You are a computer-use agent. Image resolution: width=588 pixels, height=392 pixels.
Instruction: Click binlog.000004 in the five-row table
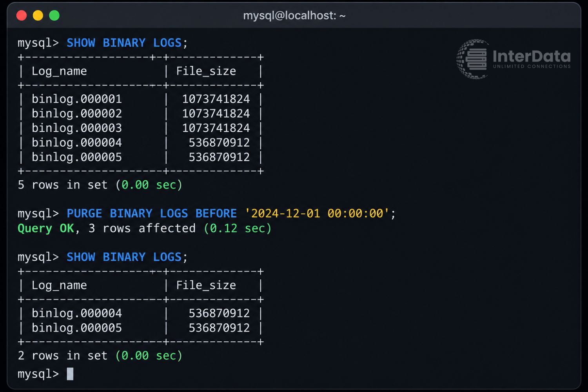click(77, 143)
